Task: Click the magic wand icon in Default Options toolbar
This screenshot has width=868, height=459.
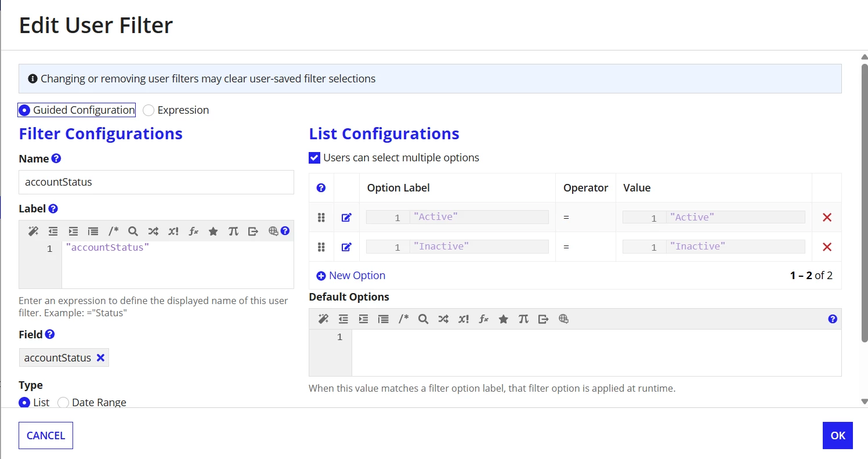Action: click(323, 319)
